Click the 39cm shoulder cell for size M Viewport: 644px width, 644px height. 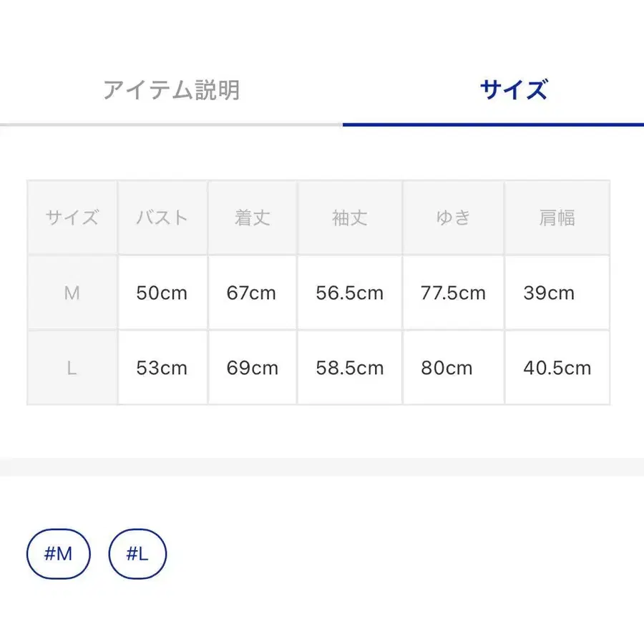tap(557, 293)
